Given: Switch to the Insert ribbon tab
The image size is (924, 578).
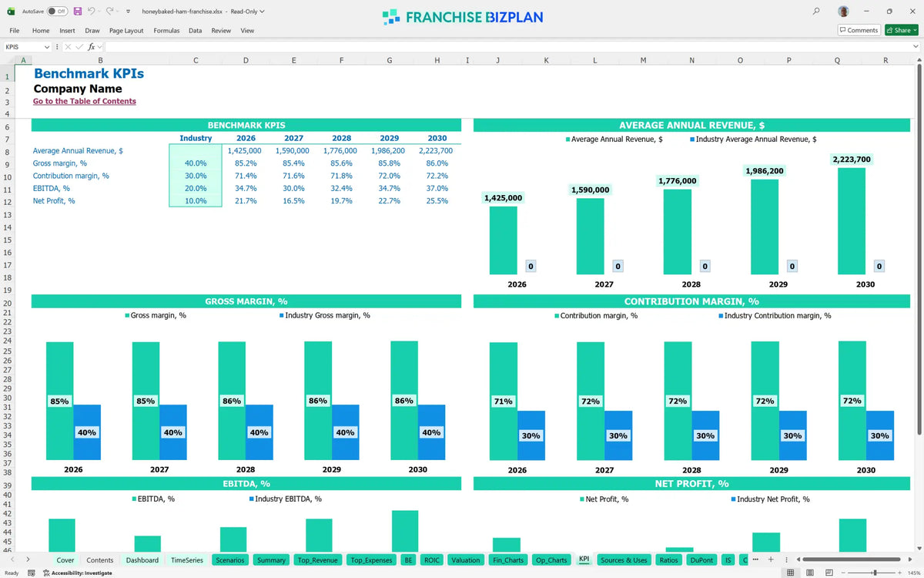Looking at the screenshot, I should pyautogui.click(x=67, y=31).
